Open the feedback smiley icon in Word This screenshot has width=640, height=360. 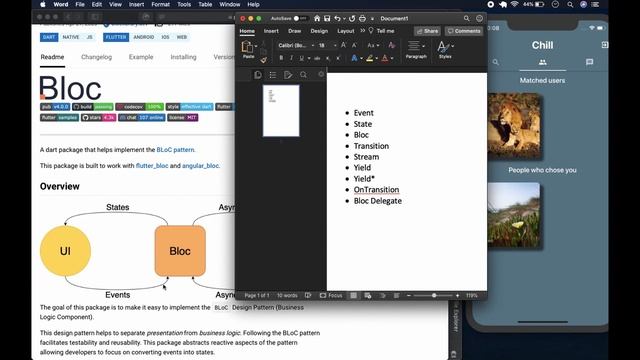[479, 18]
